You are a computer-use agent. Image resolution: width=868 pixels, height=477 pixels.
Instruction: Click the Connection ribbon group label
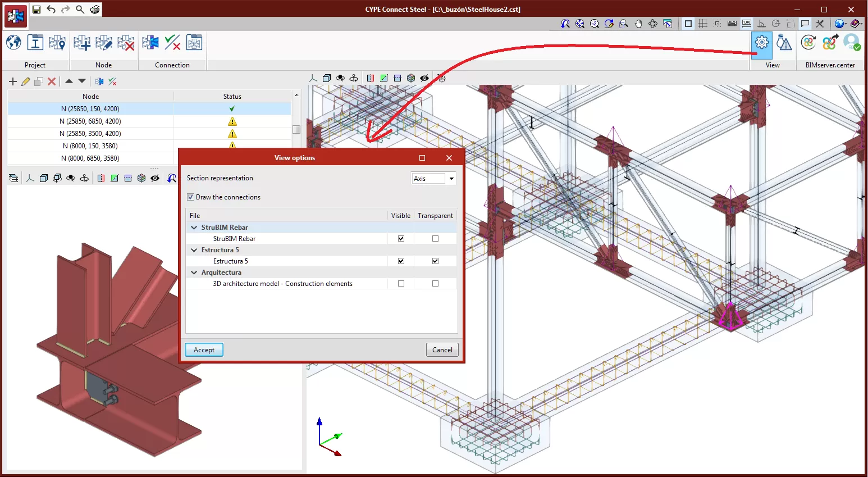tap(172, 65)
